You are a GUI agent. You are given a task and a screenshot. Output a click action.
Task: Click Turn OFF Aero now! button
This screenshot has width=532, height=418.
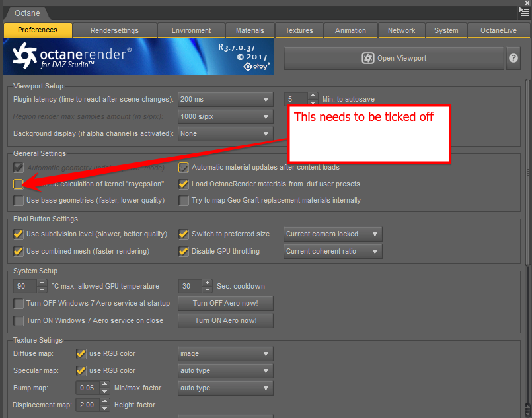tap(225, 303)
